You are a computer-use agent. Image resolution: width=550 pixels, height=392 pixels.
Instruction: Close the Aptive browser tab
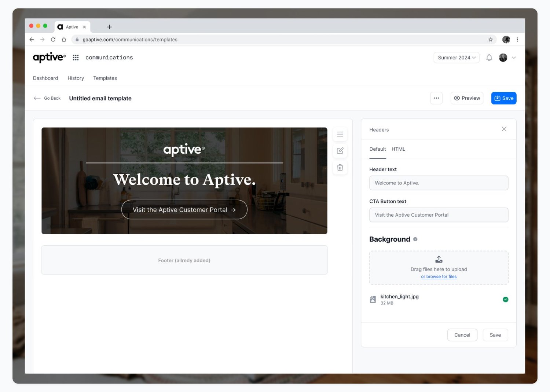point(84,27)
